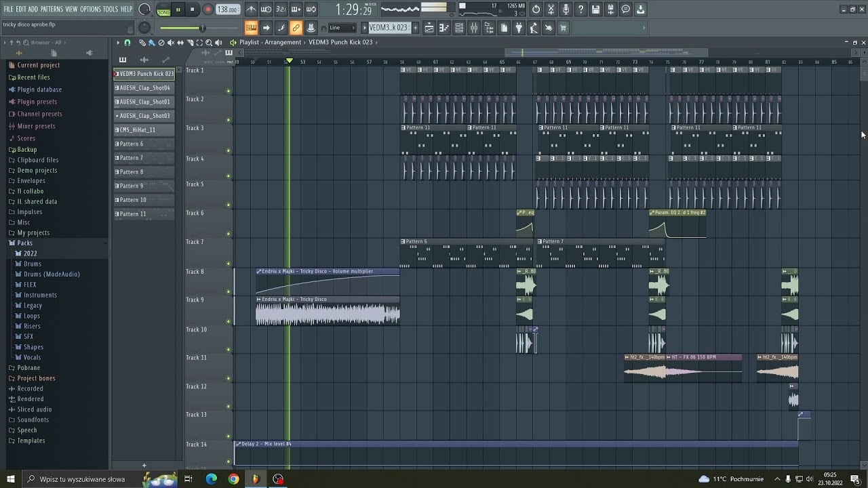Select the playlist pencil draw tool
Image resolution: width=868 pixels, height=488 pixels.
[x=142, y=43]
